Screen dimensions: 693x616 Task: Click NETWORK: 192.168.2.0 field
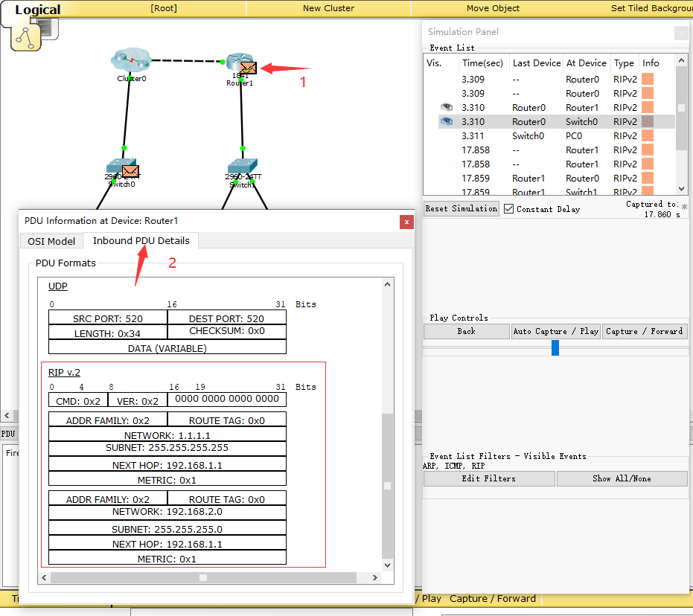click(167, 513)
